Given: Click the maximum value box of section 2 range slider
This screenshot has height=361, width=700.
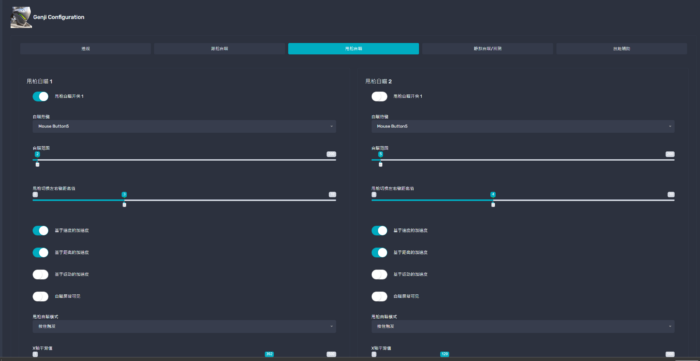Looking at the screenshot, I should (670, 154).
